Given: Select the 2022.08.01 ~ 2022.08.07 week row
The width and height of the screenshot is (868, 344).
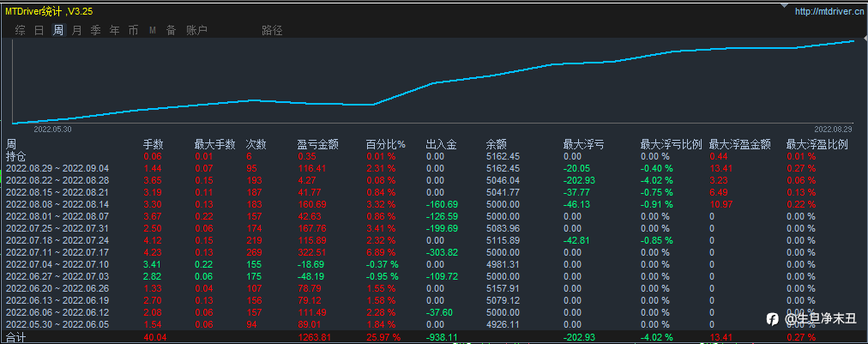Looking at the screenshot, I should 434,216.
